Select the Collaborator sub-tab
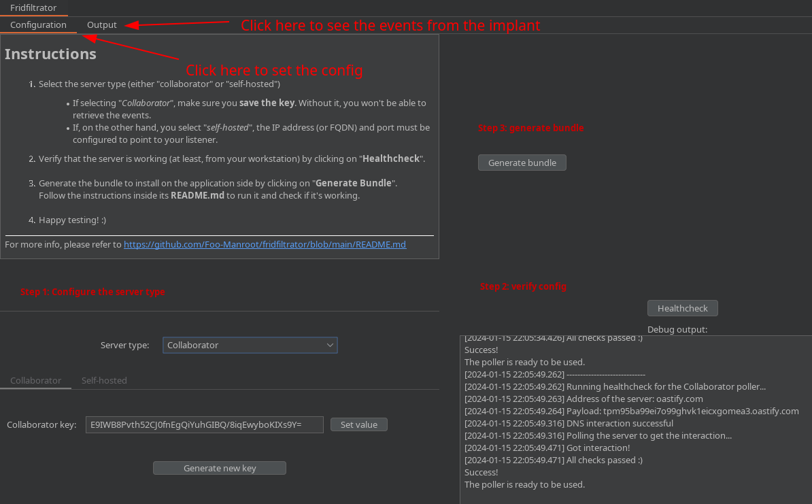This screenshot has height=504, width=812. 36,380
